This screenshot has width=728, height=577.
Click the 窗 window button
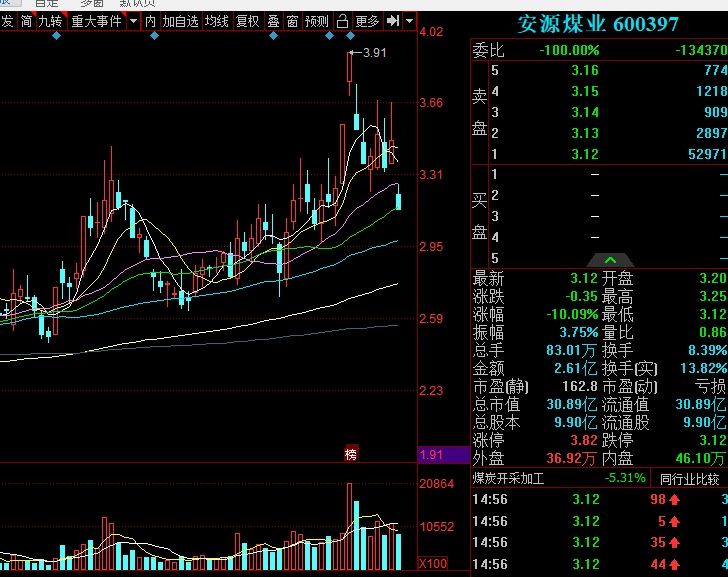tap(292, 21)
